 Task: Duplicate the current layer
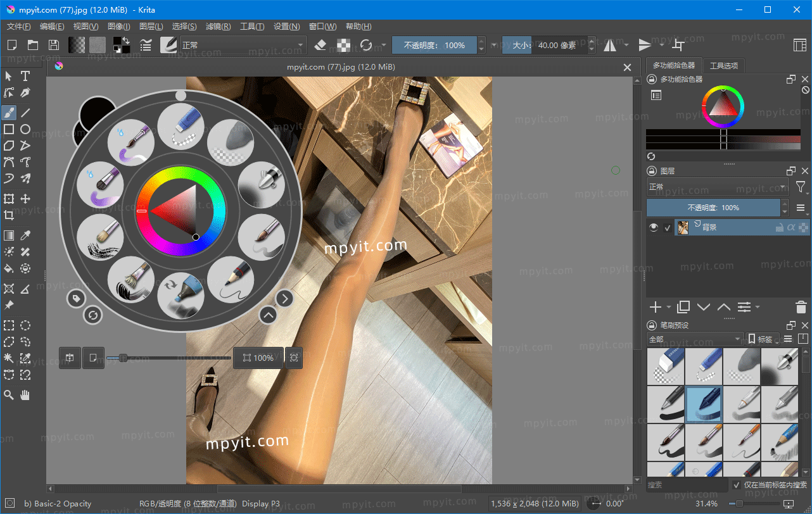(x=683, y=307)
